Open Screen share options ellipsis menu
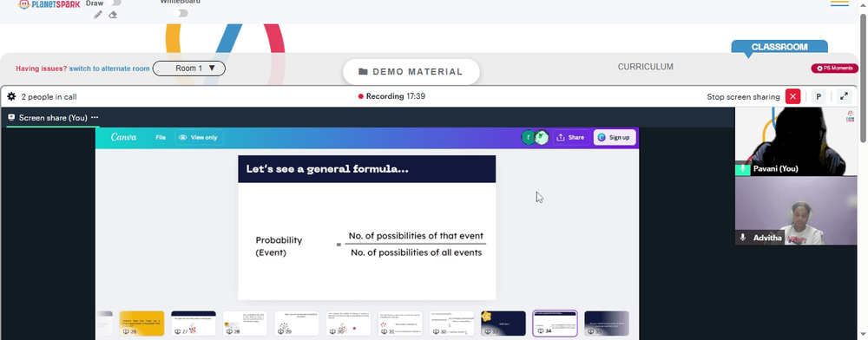Viewport: 868px width, 340px height. point(95,117)
